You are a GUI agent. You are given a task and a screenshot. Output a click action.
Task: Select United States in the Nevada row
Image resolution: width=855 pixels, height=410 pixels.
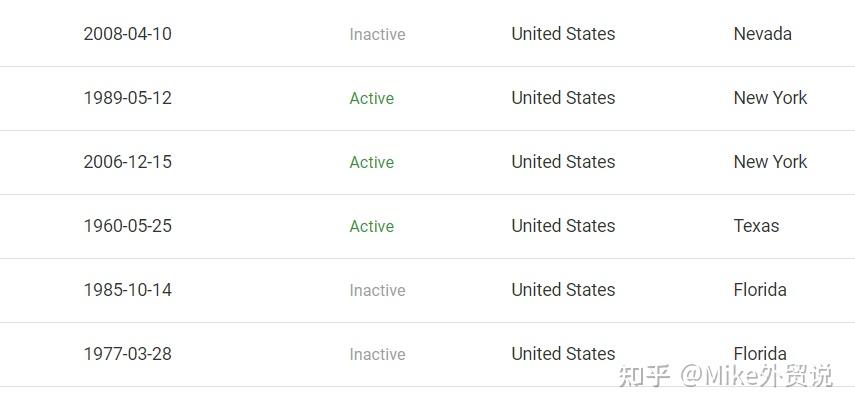563,34
